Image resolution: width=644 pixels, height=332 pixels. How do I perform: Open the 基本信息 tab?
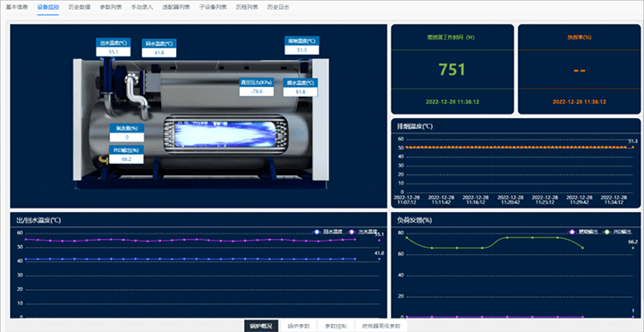click(16, 7)
